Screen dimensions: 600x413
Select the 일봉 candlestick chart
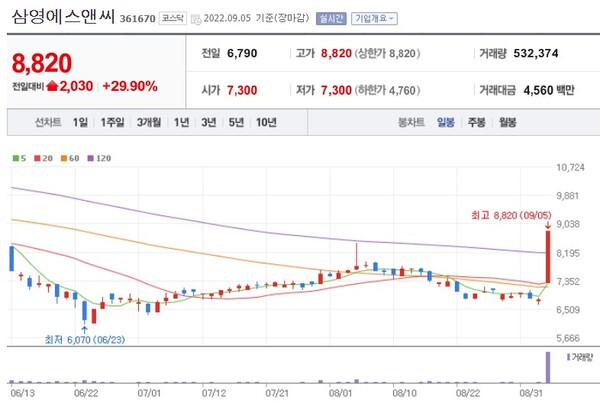click(x=446, y=122)
